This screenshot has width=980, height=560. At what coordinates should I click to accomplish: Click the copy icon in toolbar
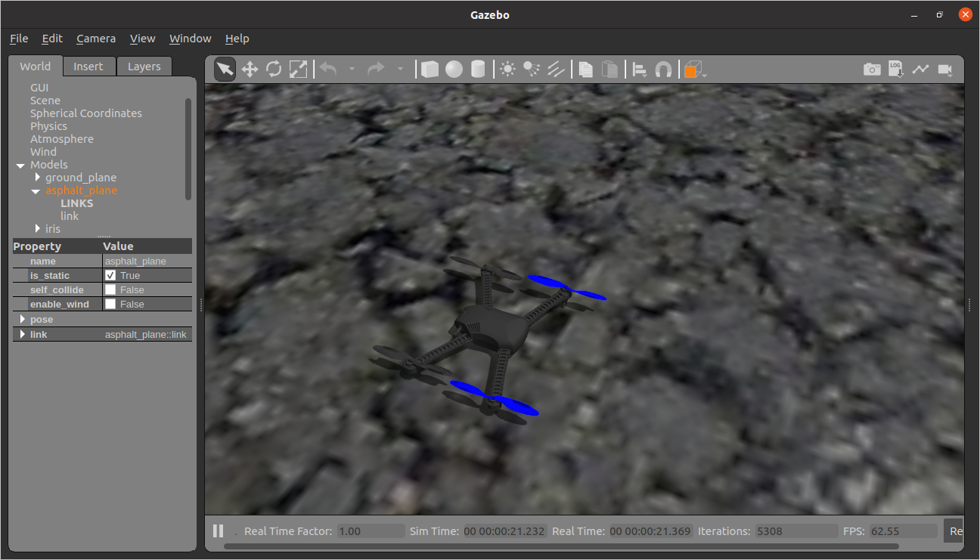point(585,70)
